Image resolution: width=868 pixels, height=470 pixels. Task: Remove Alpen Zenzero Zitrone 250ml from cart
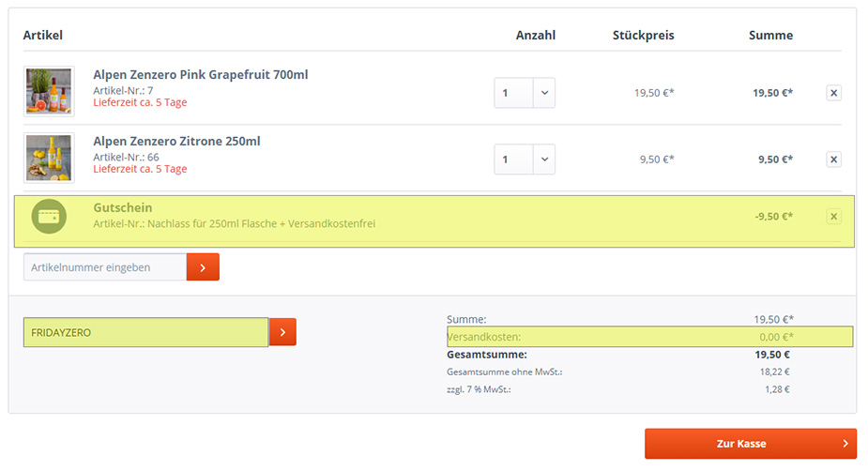point(833,159)
